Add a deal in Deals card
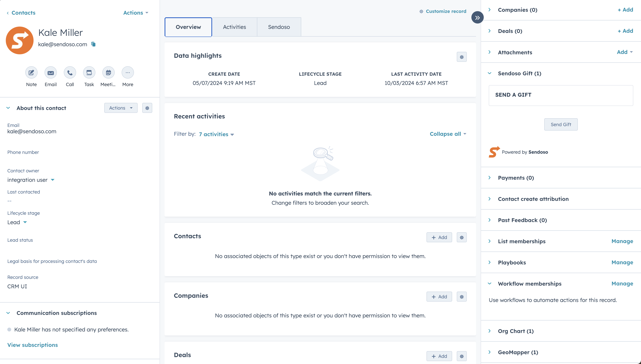Image resolution: width=641 pixels, height=364 pixels. [x=439, y=356]
